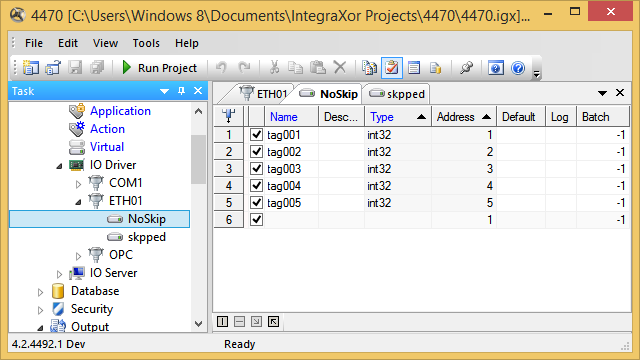Select skpped device in the tree
The height and width of the screenshot is (360, 640).
pos(147,237)
